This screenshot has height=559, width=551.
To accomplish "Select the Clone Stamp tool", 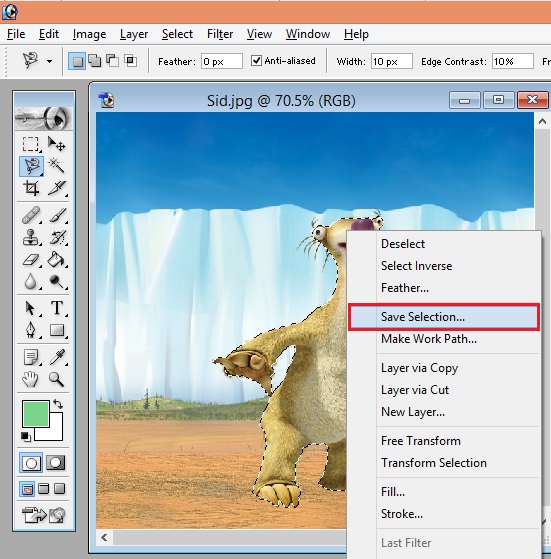I will [31, 237].
